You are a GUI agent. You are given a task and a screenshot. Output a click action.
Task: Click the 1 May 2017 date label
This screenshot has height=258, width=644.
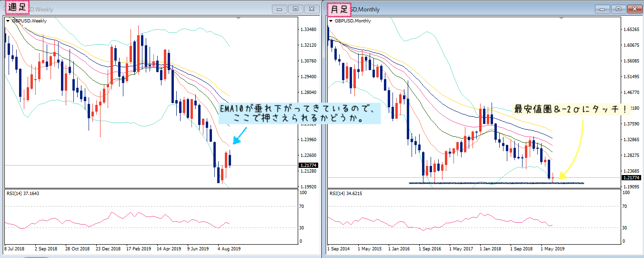coord(461,249)
